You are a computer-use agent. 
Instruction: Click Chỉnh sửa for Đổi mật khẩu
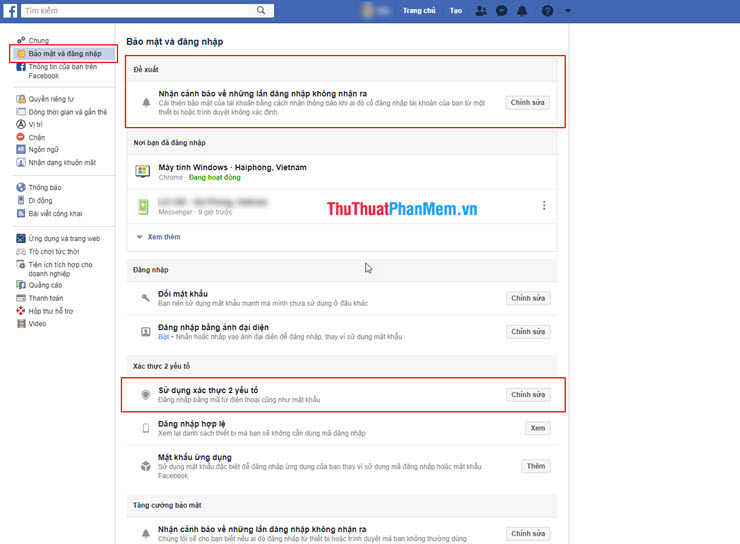click(x=528, y=298)
